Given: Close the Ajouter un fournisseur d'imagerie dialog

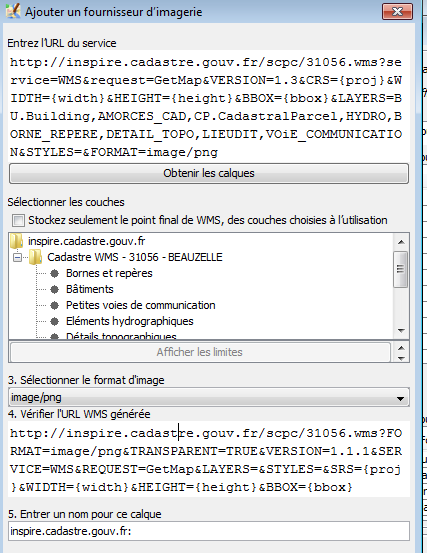Looking at the screenshot, I should pos(397,12).
